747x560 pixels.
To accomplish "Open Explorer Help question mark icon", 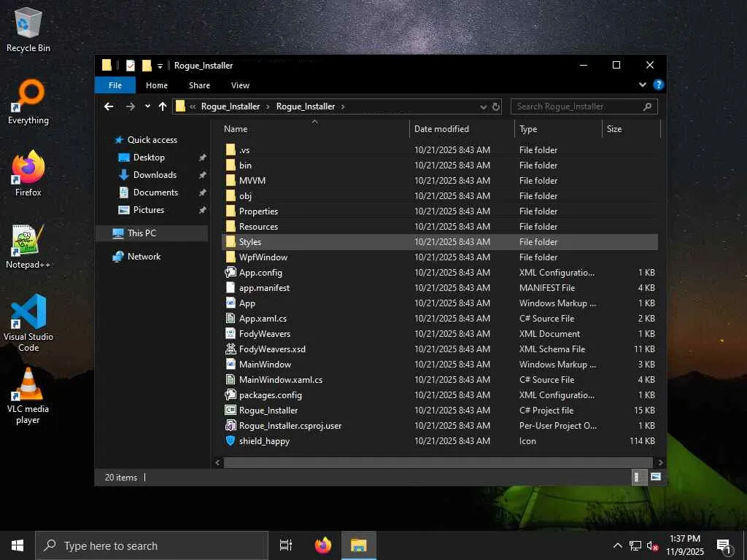I will [x=659, y=85].
